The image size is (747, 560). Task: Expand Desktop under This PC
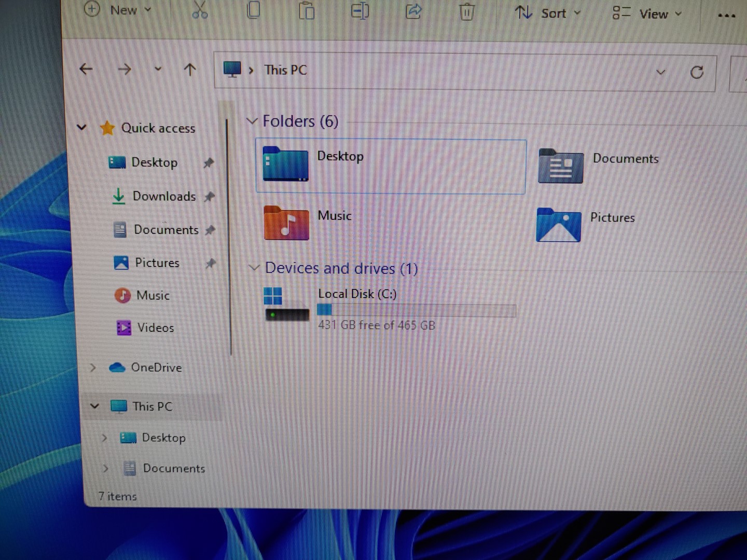pyautogui.click(x=104, y=438)
